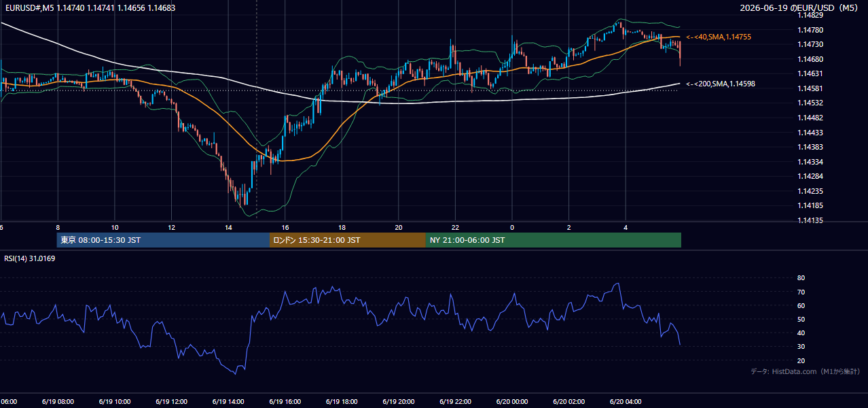Click hour tick 14 below the candlestick chart

[228, 228]
